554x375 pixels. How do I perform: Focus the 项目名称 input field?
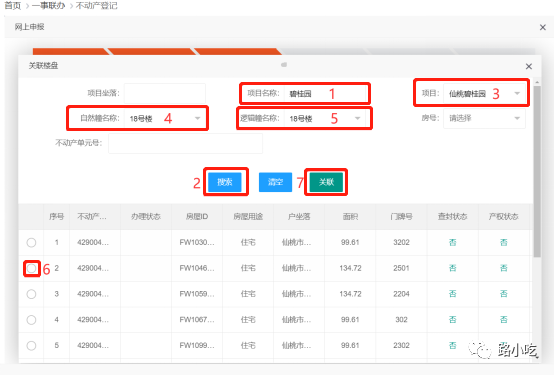pos(325,93)
